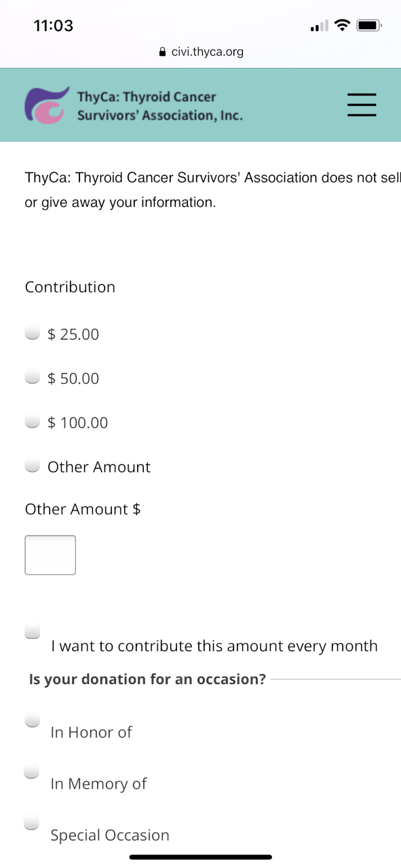The height and width of the screenshot is (868, 401).
Task: Tap the Wi-Fi status icon
Action: [343, 26]
